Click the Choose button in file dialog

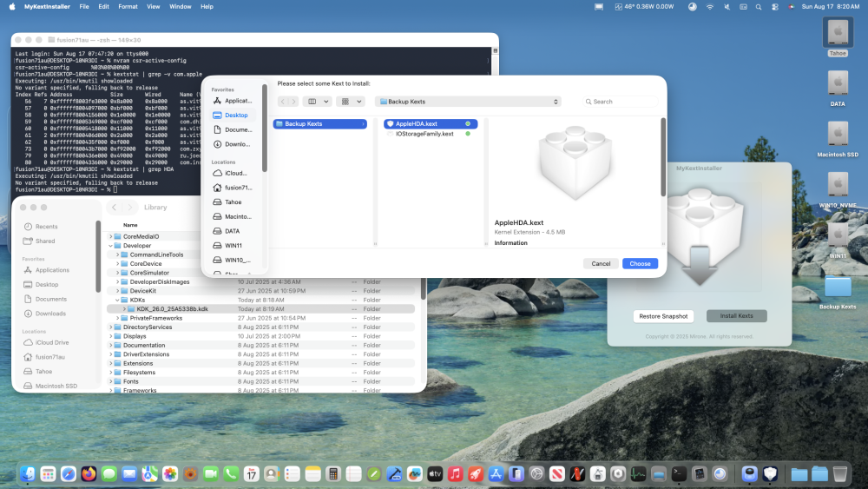pos(640,263)
